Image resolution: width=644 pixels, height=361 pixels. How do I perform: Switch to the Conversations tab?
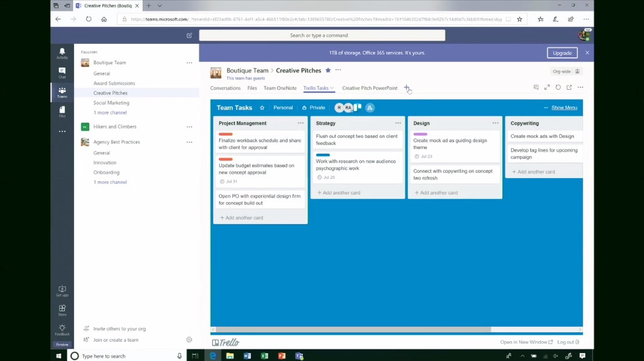[226, 88]
